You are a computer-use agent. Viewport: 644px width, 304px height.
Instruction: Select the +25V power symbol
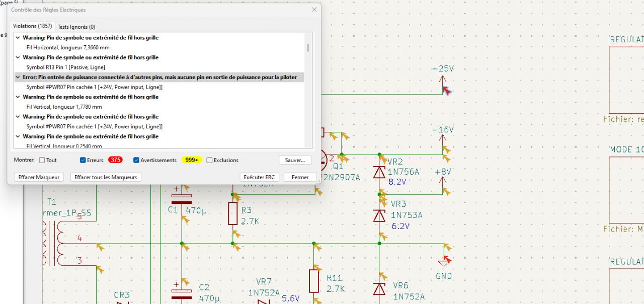click(x=443, y=82)
